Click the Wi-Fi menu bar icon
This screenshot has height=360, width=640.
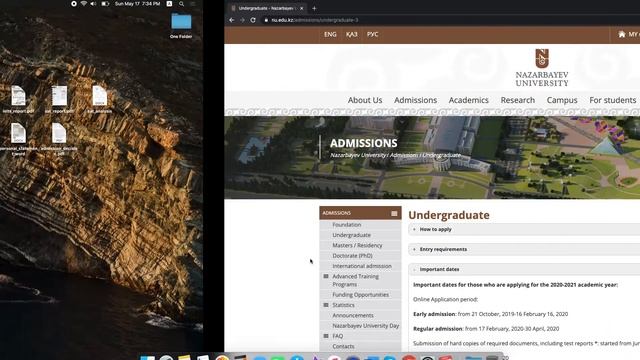(x=84, y=4)
